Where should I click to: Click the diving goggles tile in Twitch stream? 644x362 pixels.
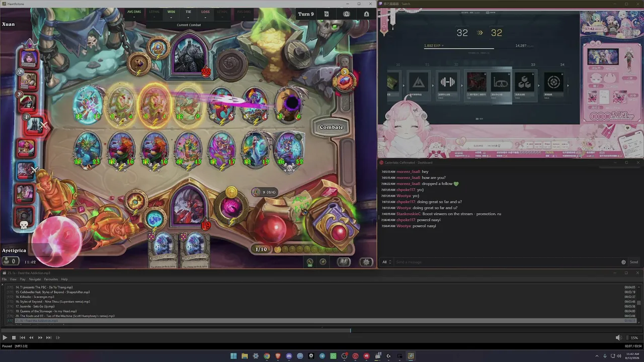(x=500, y=82)
